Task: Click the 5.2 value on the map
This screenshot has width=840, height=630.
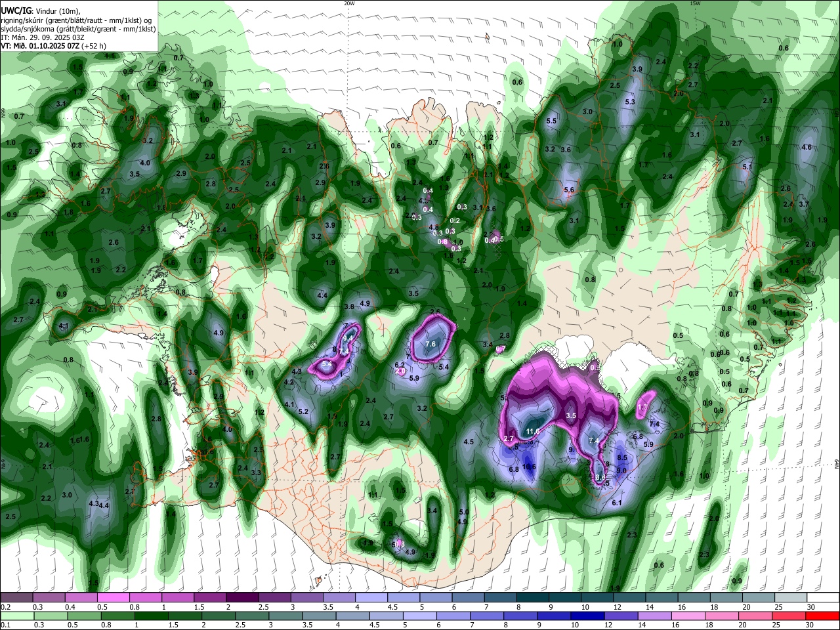Action: [303, 411]
